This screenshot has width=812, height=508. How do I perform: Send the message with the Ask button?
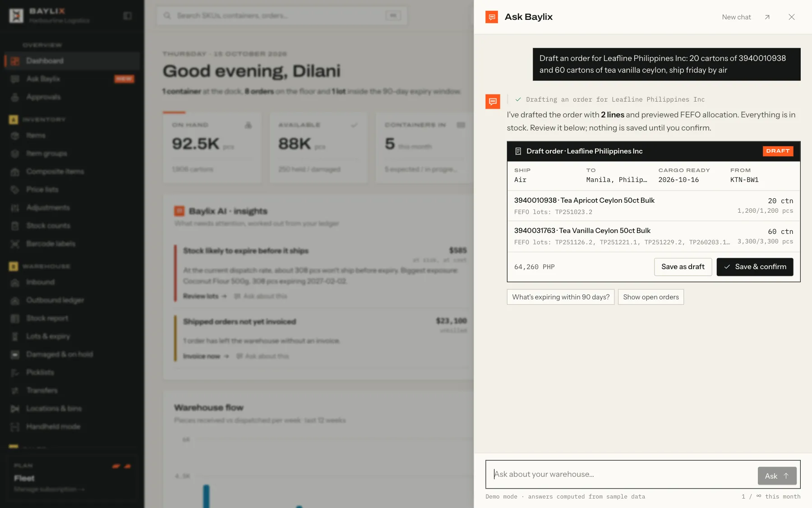pyautogui.click(x=777, y=476)
